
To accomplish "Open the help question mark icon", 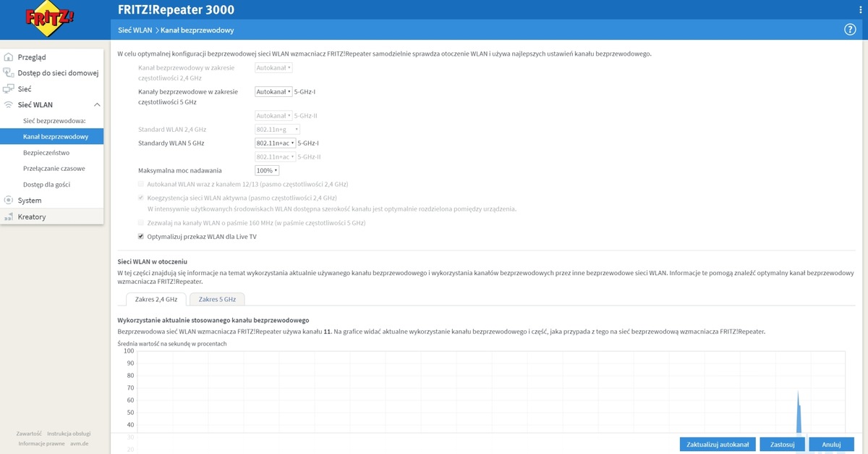I will [850, 30].
